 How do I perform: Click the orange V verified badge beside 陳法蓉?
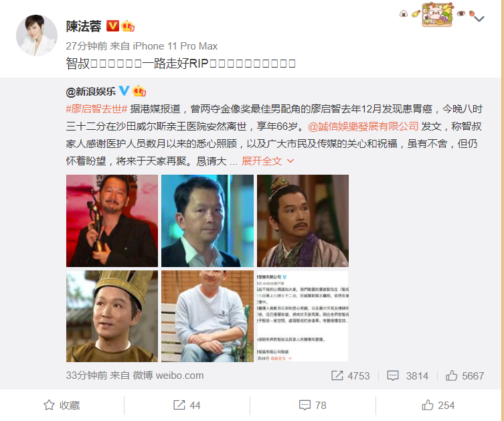coord(112,25)
